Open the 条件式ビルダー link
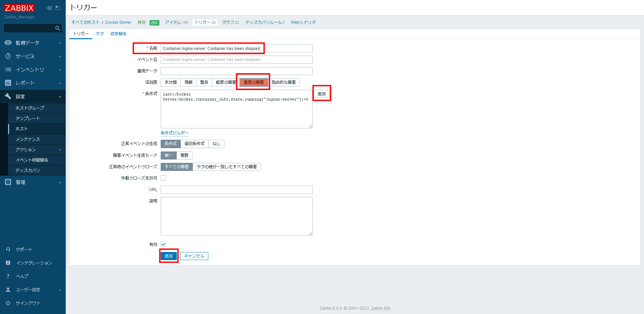The height and width of the screenshot is (314, 644). (x=175, y=133)
